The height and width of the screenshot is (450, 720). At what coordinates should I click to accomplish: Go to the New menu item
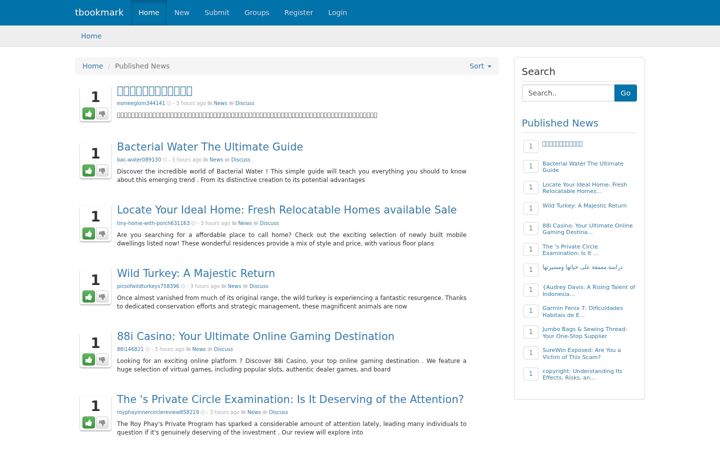tap(182, 12)
